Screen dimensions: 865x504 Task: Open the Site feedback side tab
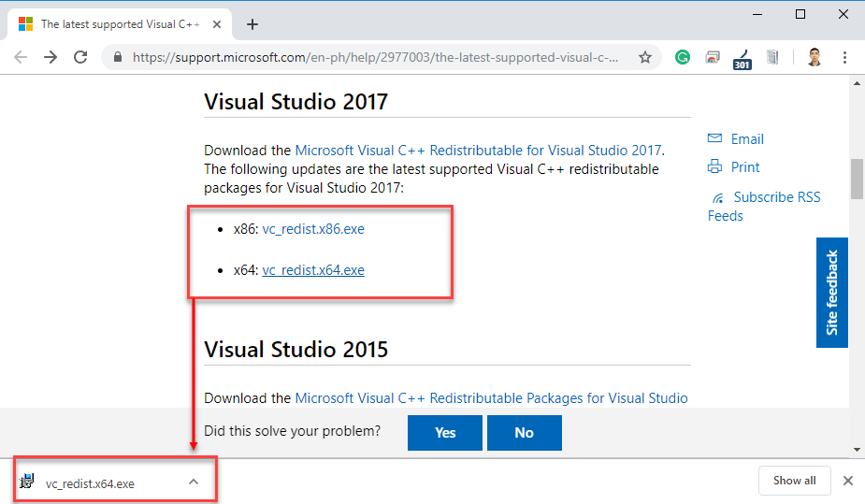tap(832, 293)
